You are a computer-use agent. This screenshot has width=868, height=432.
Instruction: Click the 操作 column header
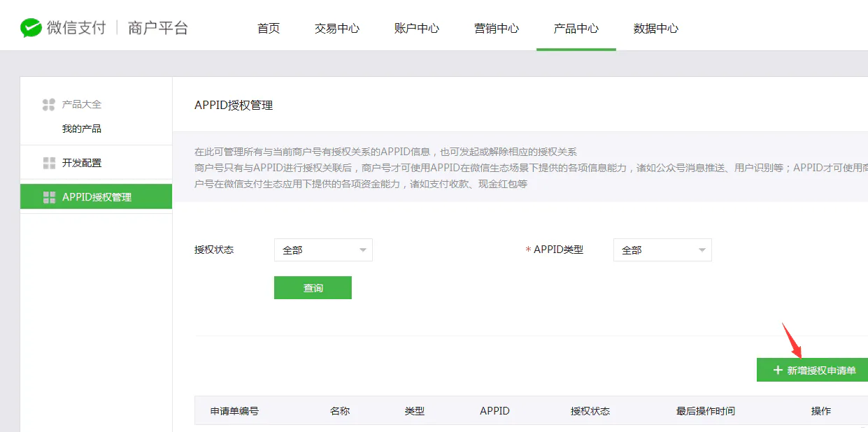click(821, 411)
